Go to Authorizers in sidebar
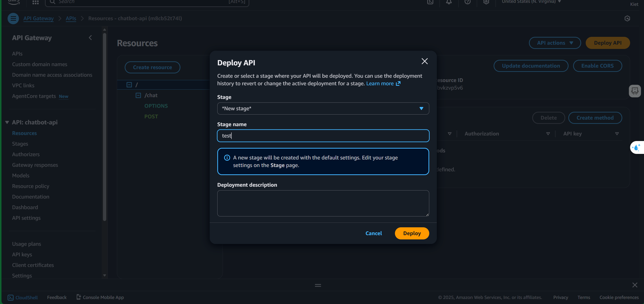644x304 pixels. coord(26,154)
